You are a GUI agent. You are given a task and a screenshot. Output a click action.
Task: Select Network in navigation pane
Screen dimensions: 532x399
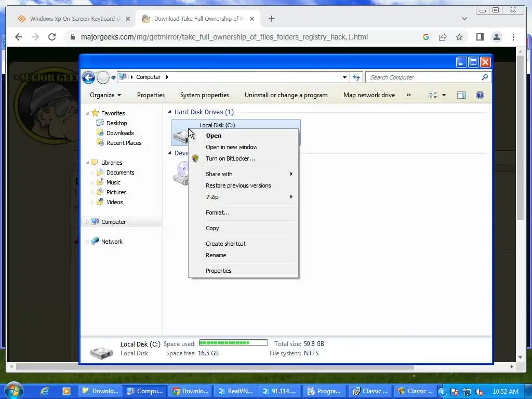point(112,242)
